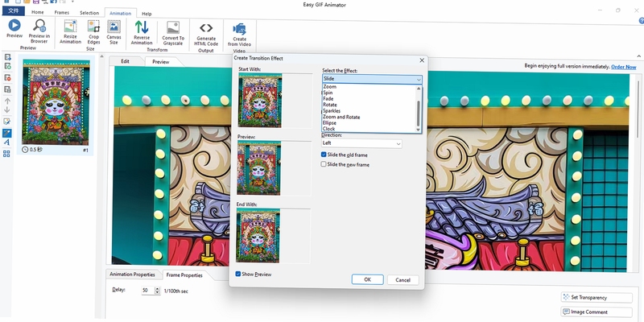644x322 pixels.
Task: Enable Slide the new frame checkbox
Action: (x=324, y=164)
